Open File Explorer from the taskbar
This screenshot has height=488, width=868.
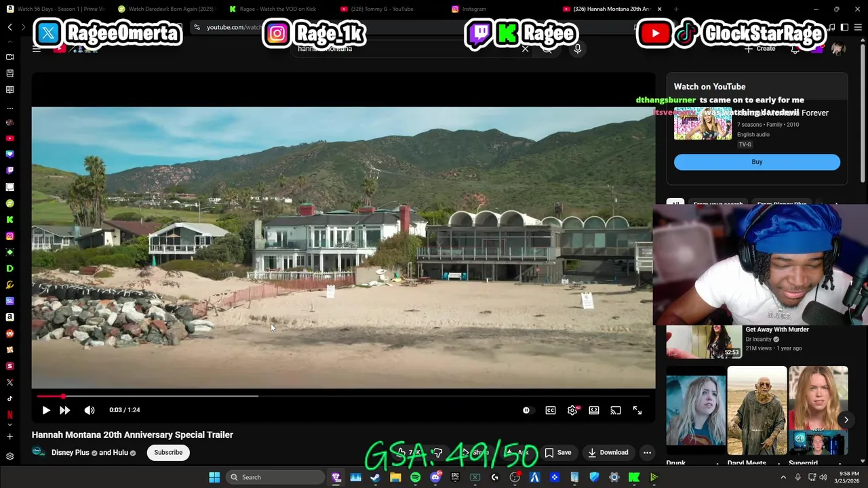pos(395,477)
